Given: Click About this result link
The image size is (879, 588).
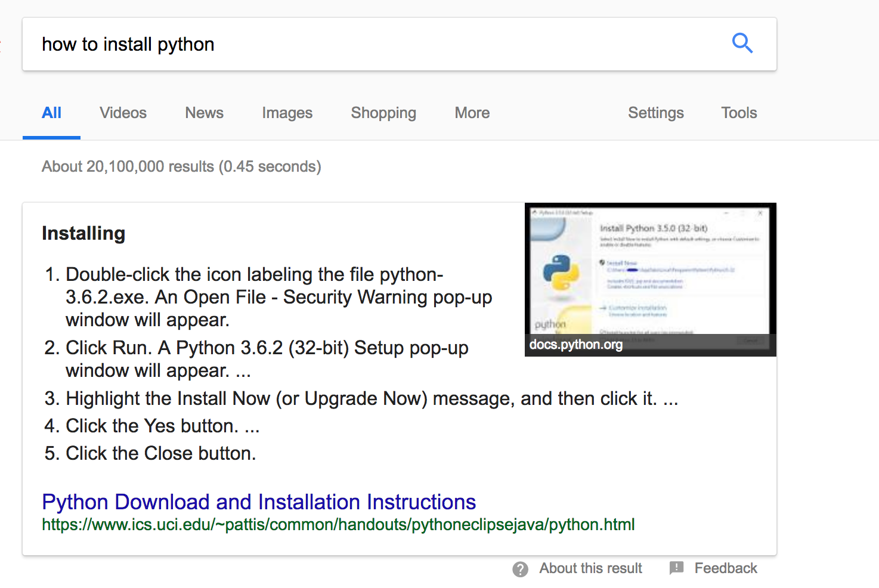Looking at the screenshot, I should pyautogui.click(x=590, y=568).
